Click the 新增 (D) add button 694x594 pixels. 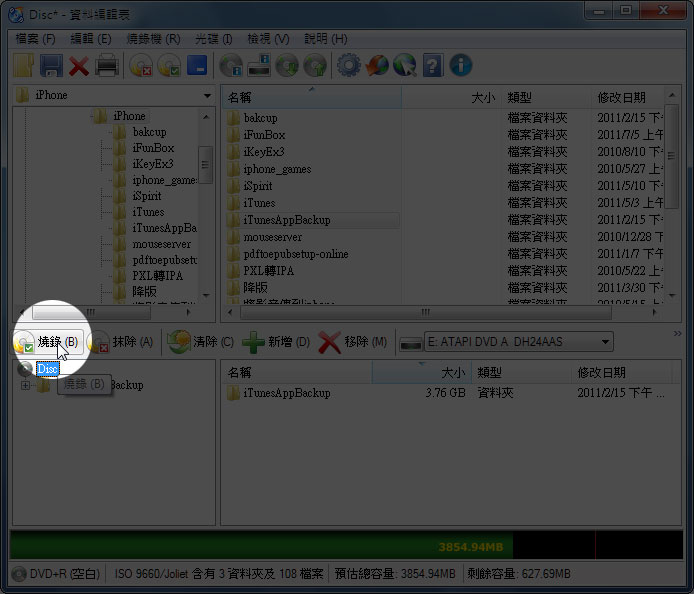point(277,342)
